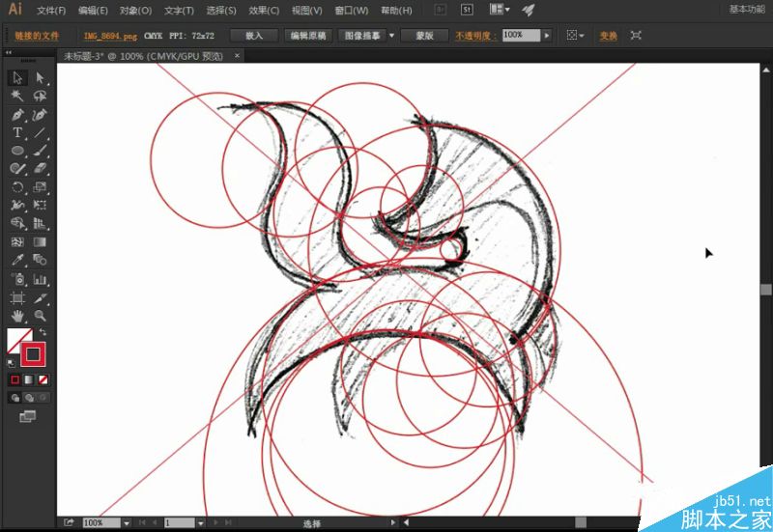Select the Pen tool
This screenshot has height=532, width=773.
pyautogui.click(x=17, y=115)
